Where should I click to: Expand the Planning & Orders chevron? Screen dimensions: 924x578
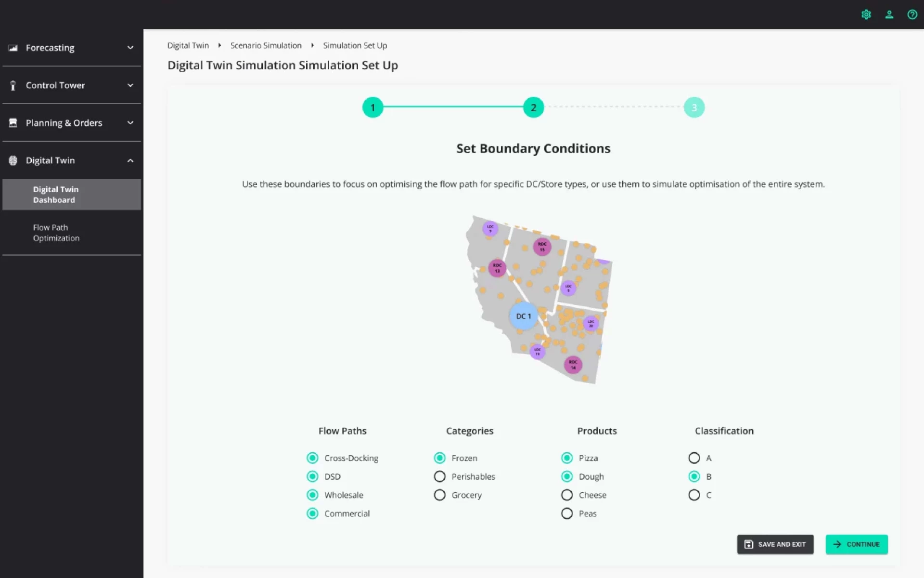coord(130,123)
